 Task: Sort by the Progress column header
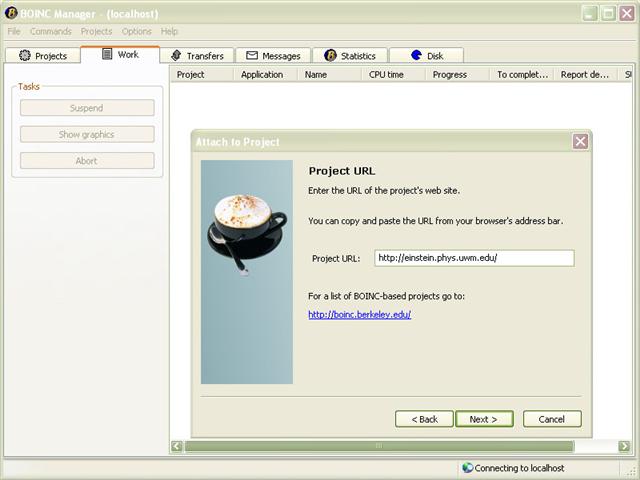(x=458, y=75)
